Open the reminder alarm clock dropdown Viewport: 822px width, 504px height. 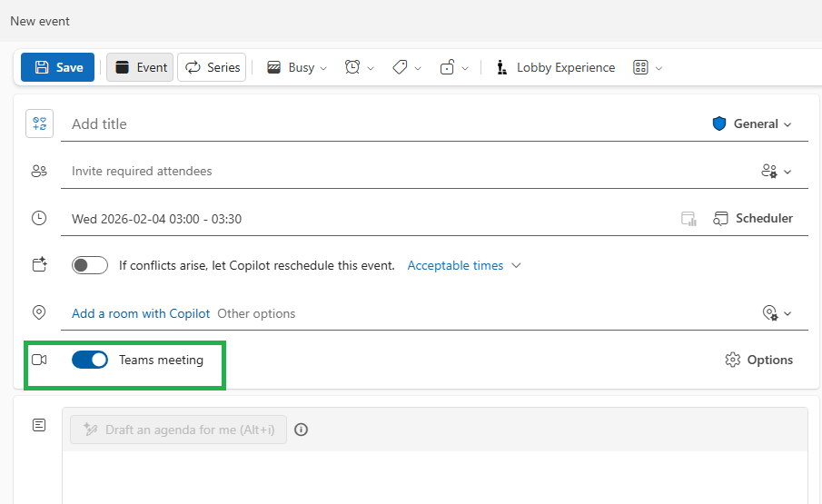[359, 67]
